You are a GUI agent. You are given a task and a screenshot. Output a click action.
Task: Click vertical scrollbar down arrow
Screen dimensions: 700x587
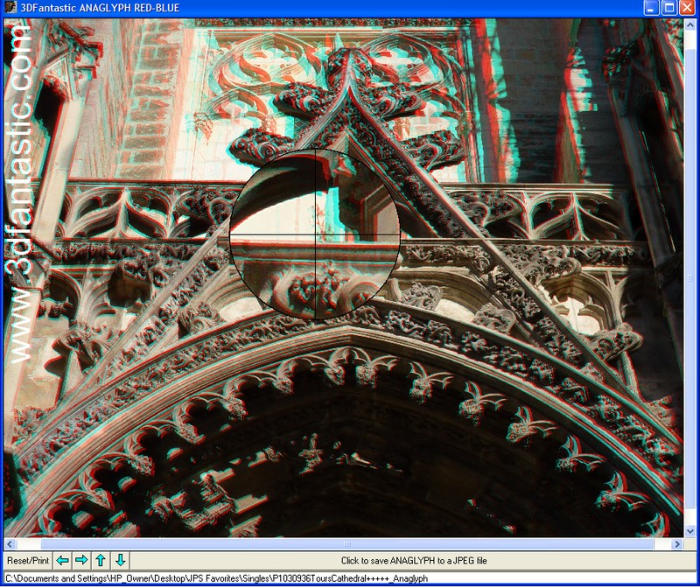click(690, 531)
